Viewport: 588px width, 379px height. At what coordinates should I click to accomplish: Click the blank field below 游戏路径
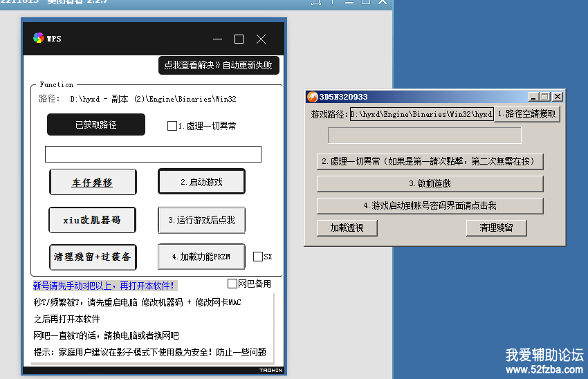[x=425, y=136]
